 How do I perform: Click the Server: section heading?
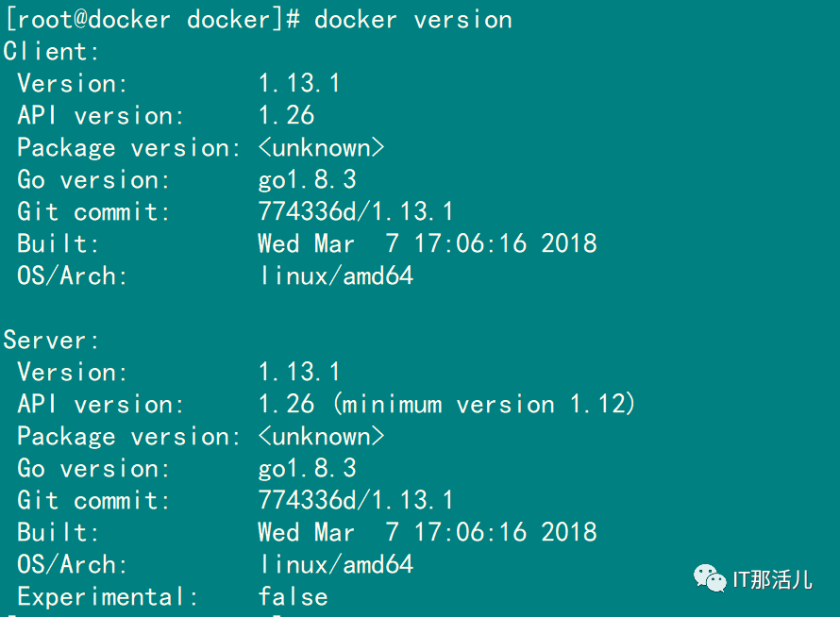[51, 340]
